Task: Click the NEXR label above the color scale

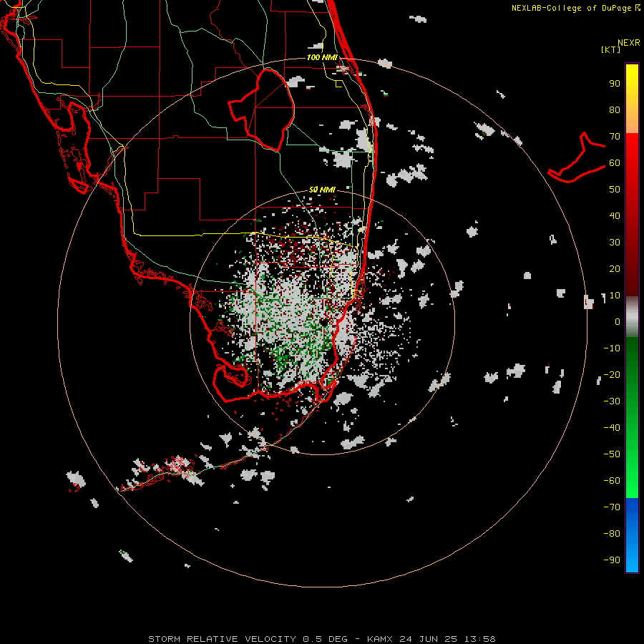Action: (629, 43)
